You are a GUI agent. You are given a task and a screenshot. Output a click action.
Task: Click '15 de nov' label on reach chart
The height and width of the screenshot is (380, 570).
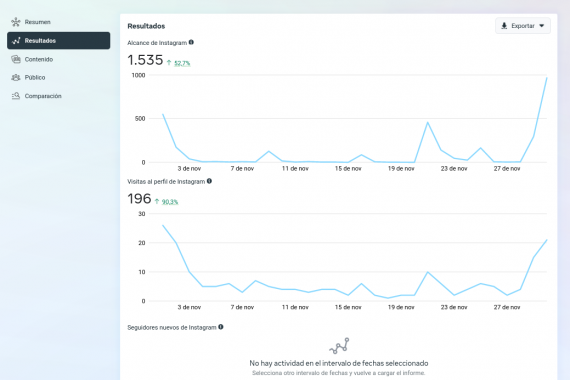click(x=348, y=169)
